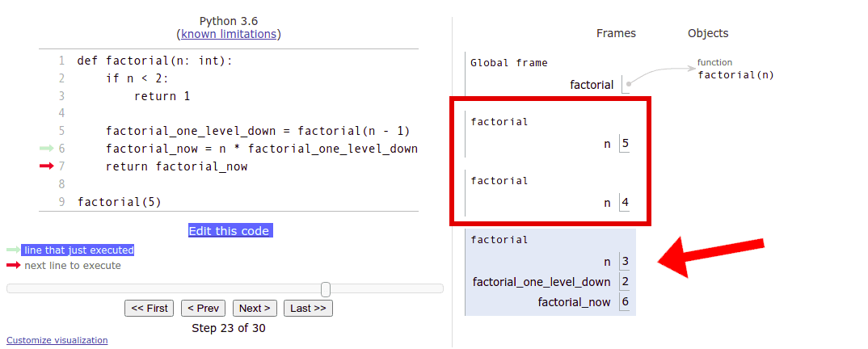This screenshot has height=349, width=868.
Task: Click the factorial_now value 6 box
Action: 624,302
